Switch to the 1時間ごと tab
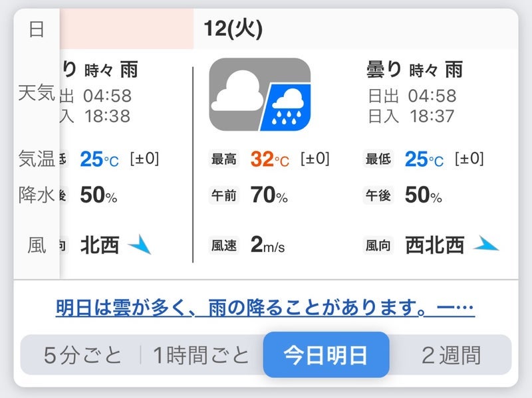Image resolution: width=532 pixels, height=398 pixels. 201,355
